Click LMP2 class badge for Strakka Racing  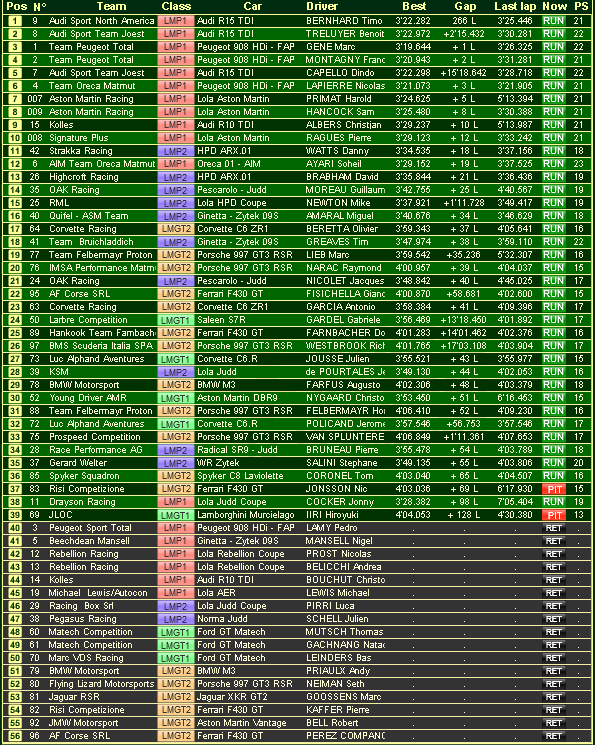point(176,151)
